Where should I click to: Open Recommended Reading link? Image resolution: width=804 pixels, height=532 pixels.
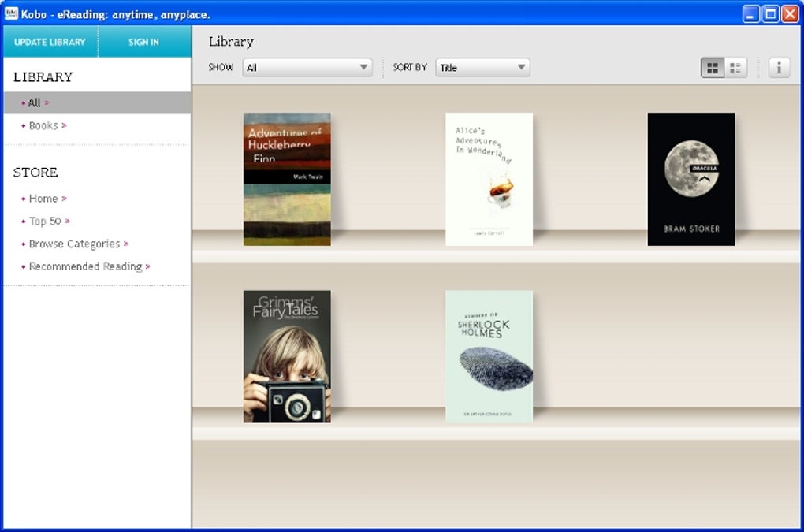coord(85,267)
